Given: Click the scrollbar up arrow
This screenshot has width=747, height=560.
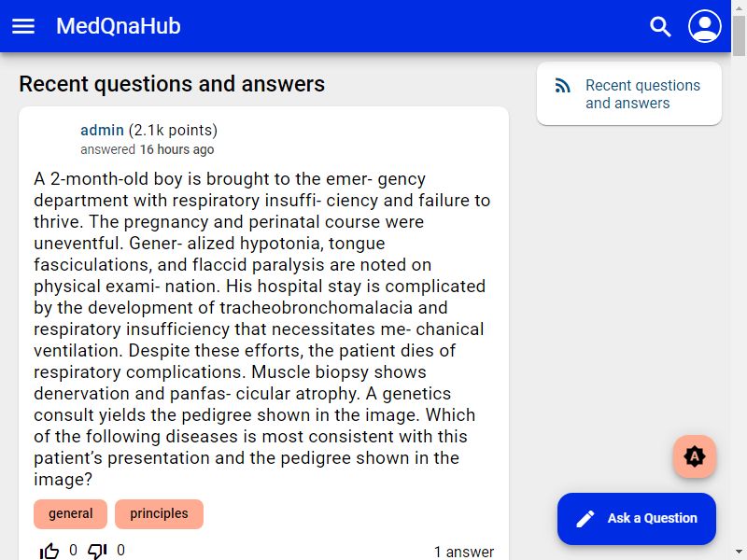Looking at the screenshot, I should [739, 7].
